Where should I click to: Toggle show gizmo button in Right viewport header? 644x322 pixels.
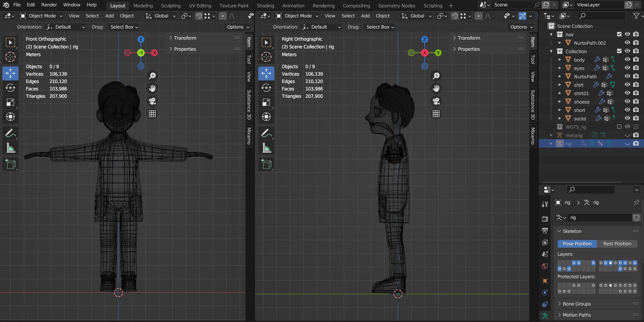pos(522,16)
